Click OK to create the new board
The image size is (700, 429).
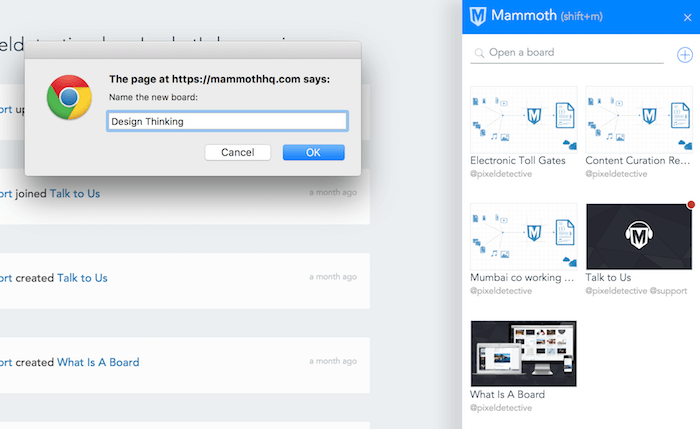[x=313, y=152]
